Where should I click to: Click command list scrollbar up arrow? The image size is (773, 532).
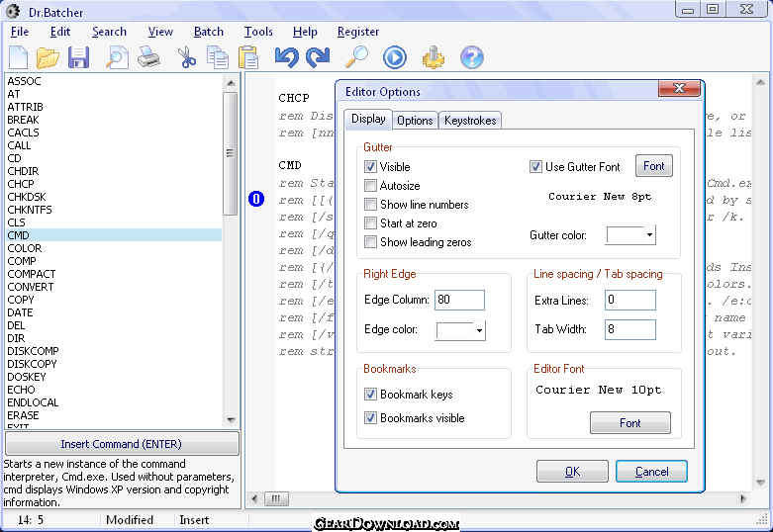click(231, 82)
